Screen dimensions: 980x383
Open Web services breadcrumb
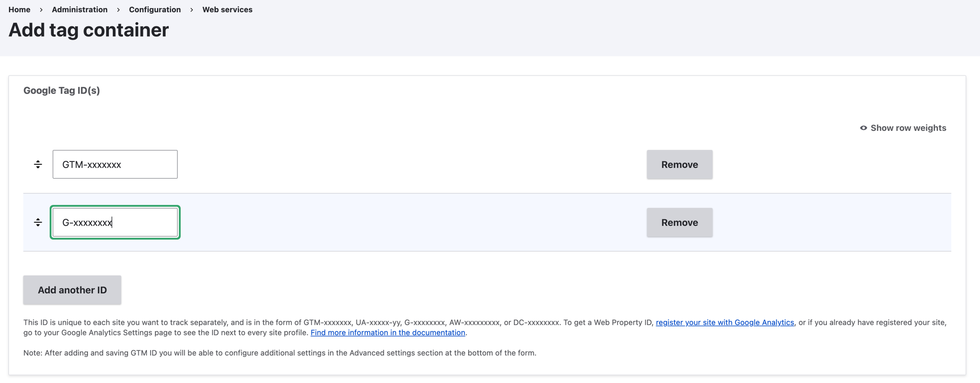(x=227, y=10)
